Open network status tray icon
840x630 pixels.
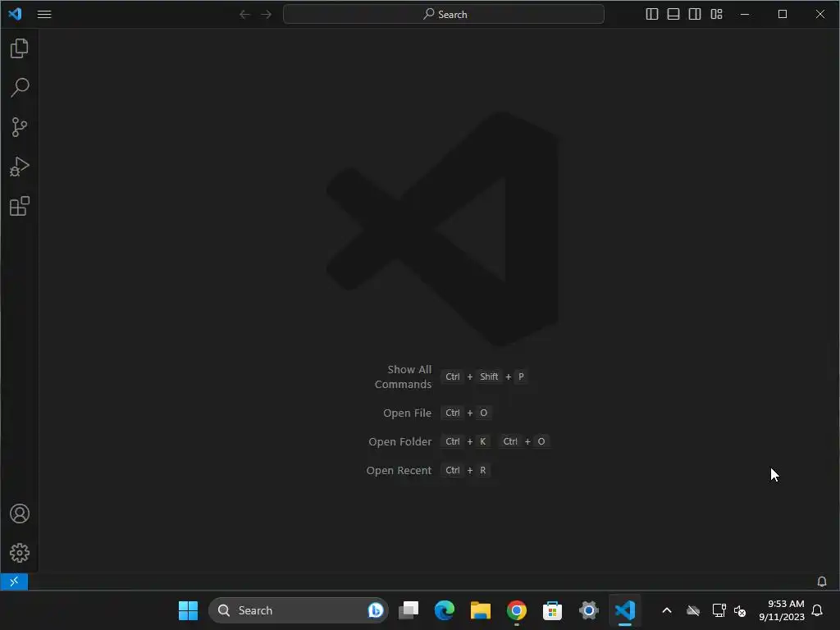click(719, 610)
